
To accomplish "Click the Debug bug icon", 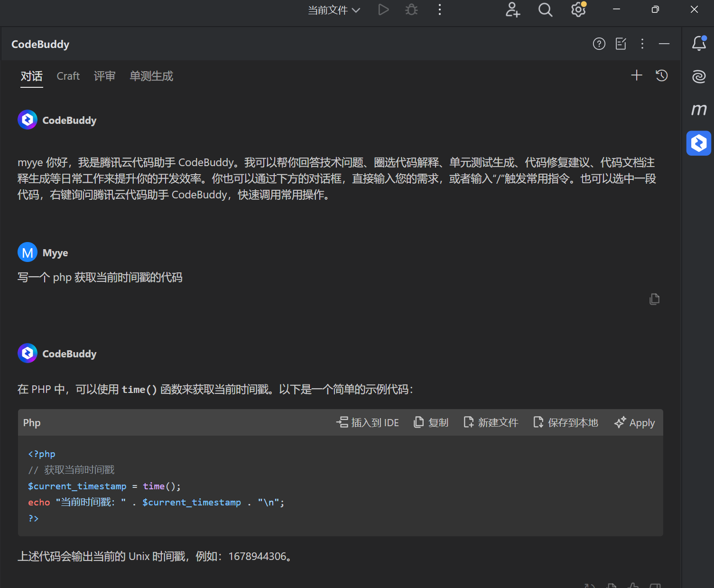I will (411, 9).
